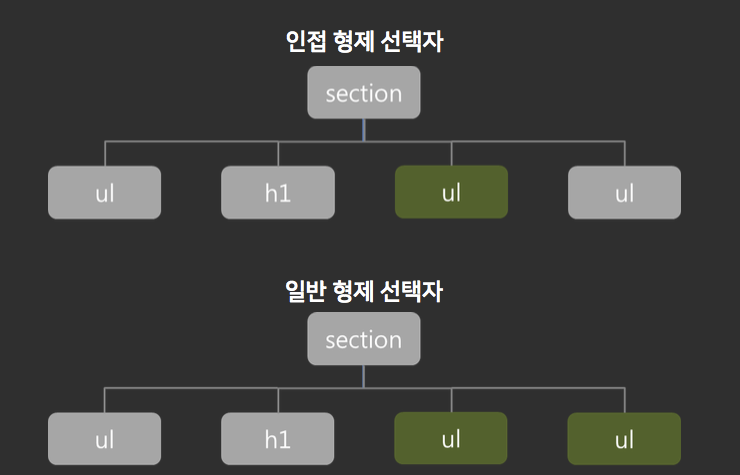Image resolution: width=740 pixels, height=475 pixels.
Task: Click connector line above upper green ul node
Action: tap(452, 153)
